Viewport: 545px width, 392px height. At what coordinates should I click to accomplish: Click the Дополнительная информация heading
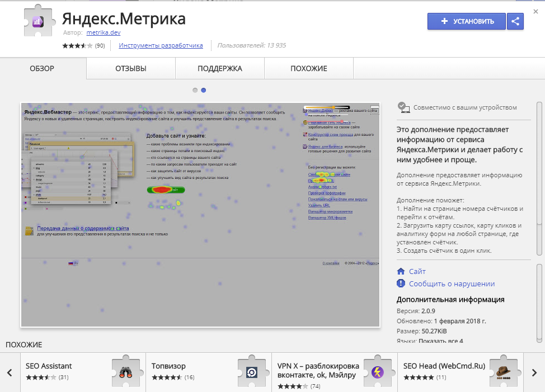pyautogui.click(x=450, y=299)
